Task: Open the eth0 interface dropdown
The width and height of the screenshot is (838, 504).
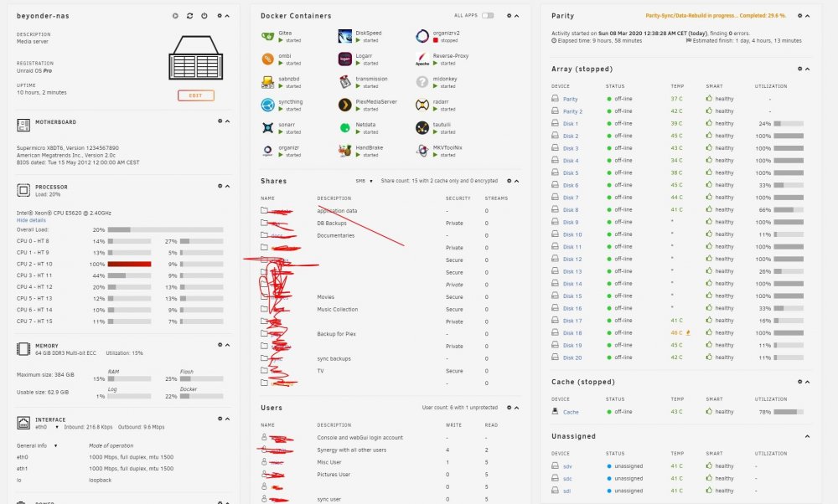Action: (46, 427)
